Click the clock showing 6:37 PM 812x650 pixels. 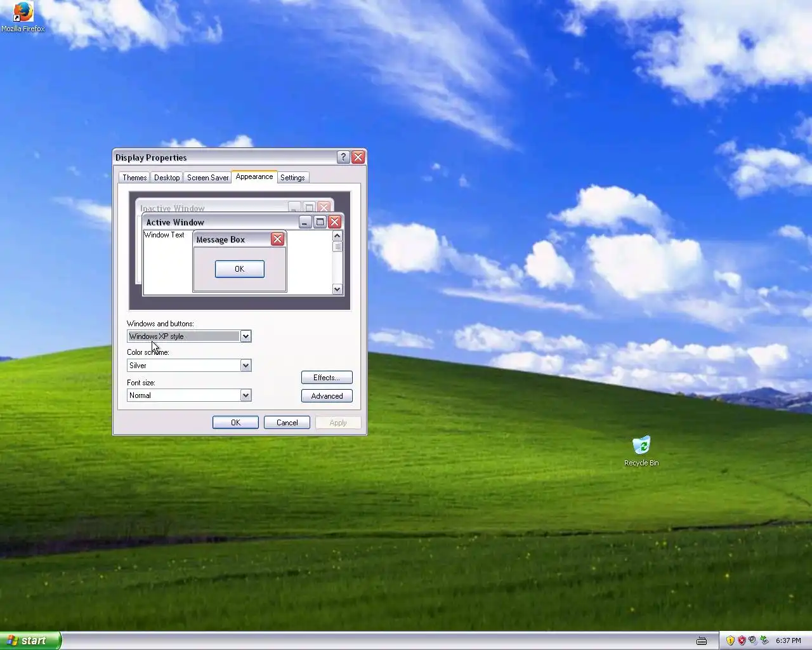789,640
